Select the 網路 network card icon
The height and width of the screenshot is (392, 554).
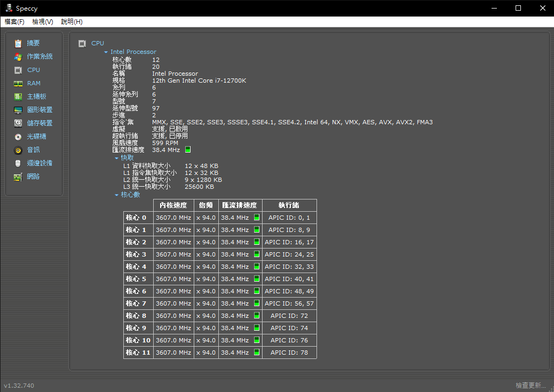[18, 177]
